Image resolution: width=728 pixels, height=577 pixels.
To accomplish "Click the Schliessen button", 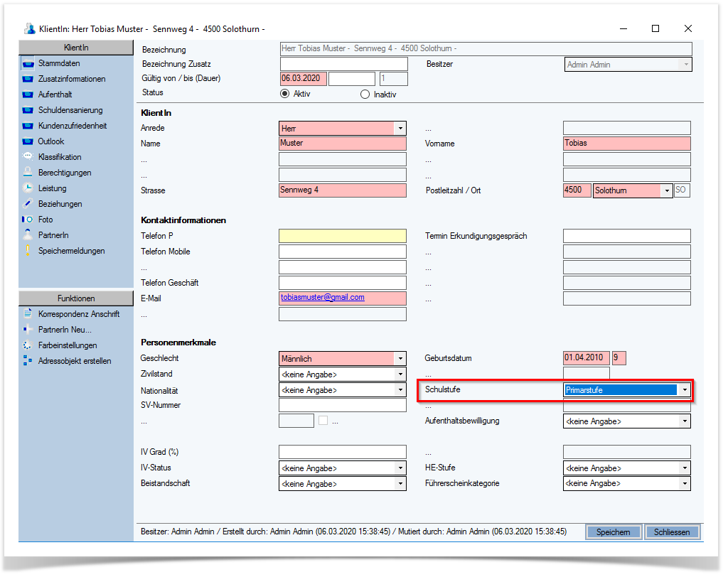I will point(672,532).
